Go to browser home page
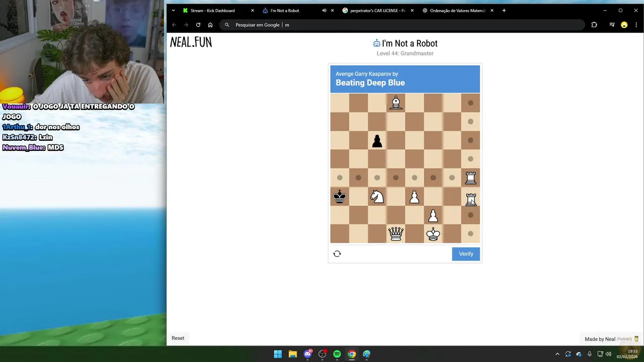The width and height of the screenshot is (644, 362). [x=210, y=25]
